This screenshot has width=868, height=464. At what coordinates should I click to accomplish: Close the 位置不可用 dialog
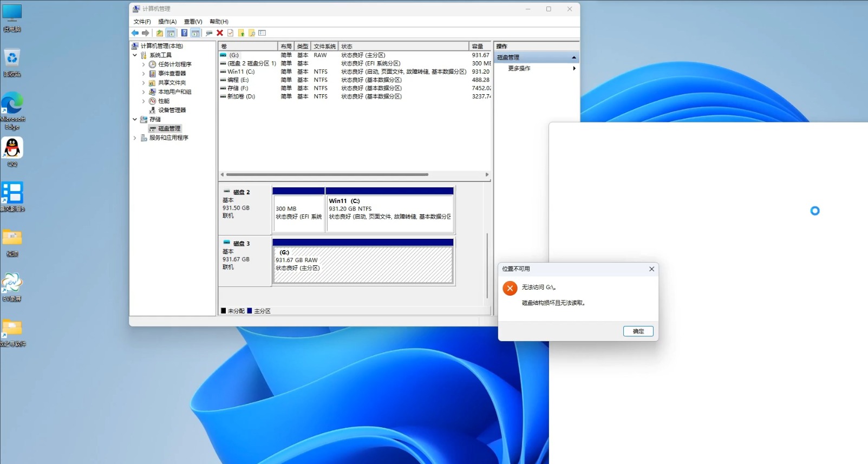click(651, 269)
